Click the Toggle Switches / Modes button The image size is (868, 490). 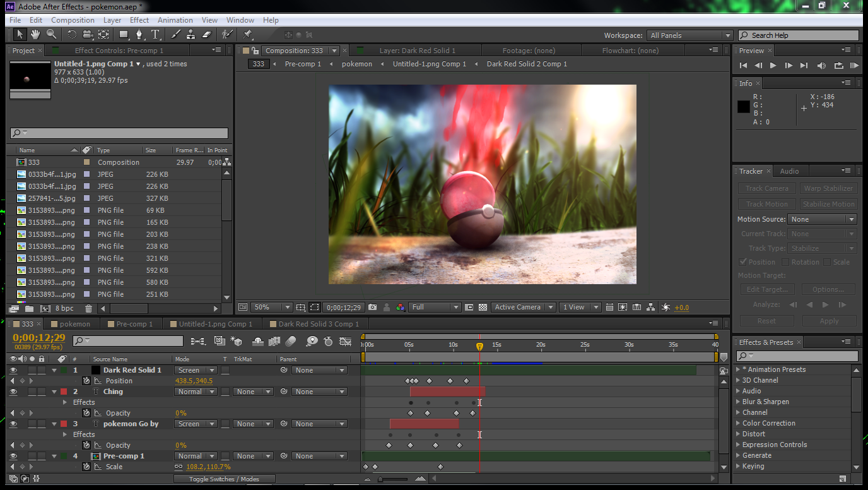click(x=224, y=479)
